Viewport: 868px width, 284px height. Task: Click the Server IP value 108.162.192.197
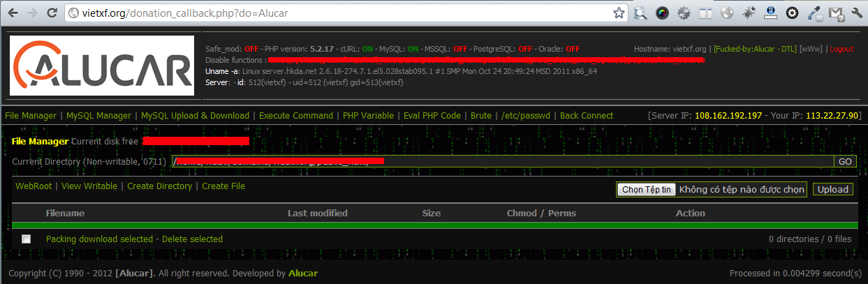click(x=728, y=116)
